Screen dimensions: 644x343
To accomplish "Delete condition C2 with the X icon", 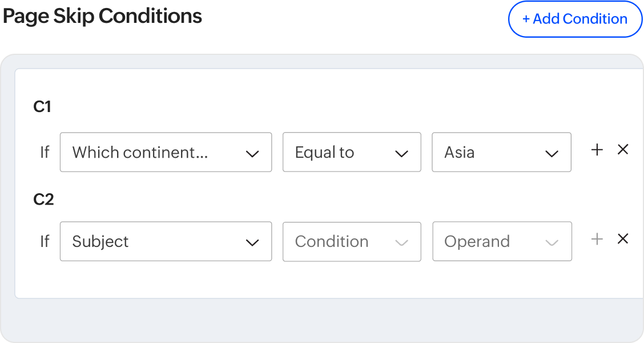I will point(623,239).
